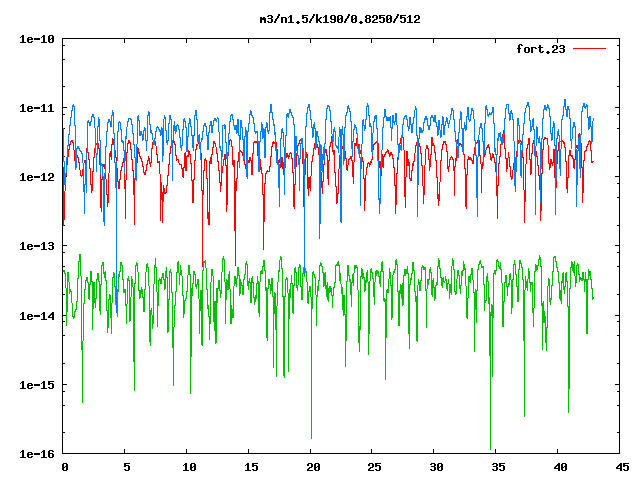640x480 pixels.
Task: Click the x-axis label 5
Action: point(127,467)
